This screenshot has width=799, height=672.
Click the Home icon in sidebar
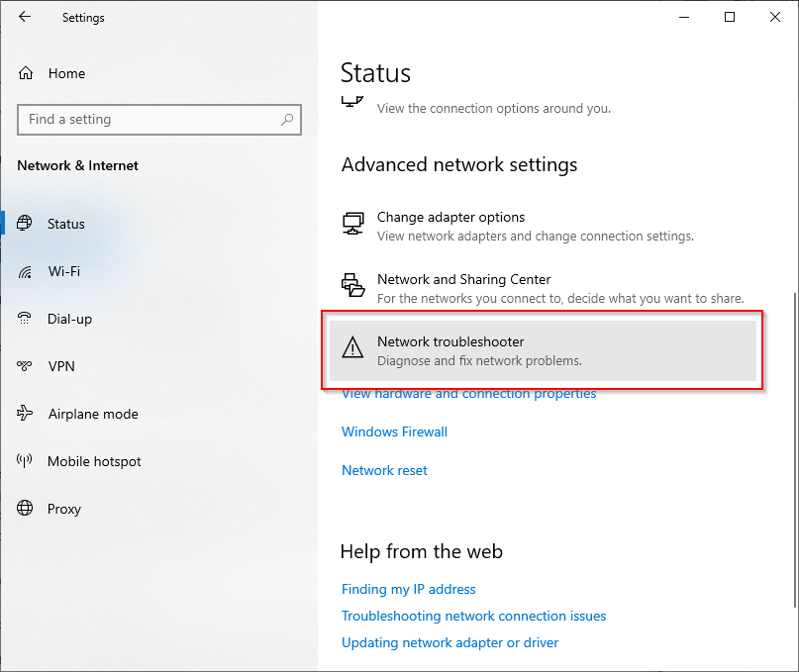click(26, 73)
